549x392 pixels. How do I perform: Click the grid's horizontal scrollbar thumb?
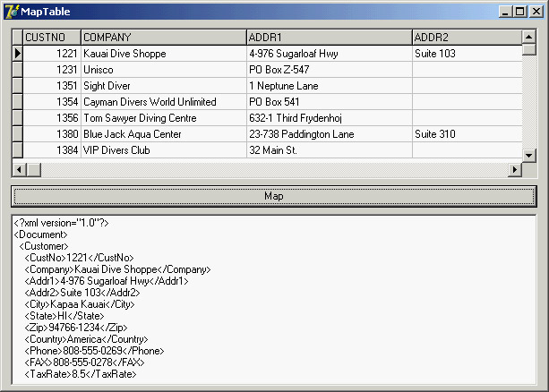(x=34, y=169)
